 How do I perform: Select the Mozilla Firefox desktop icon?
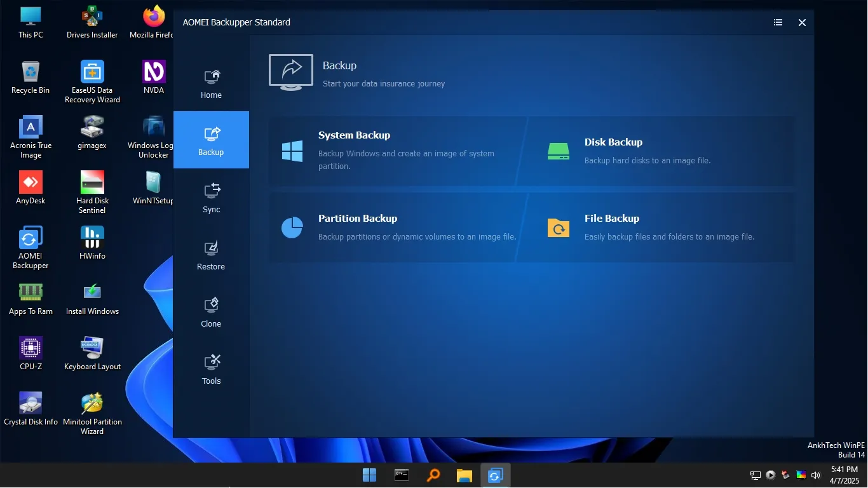pos(152,22)
